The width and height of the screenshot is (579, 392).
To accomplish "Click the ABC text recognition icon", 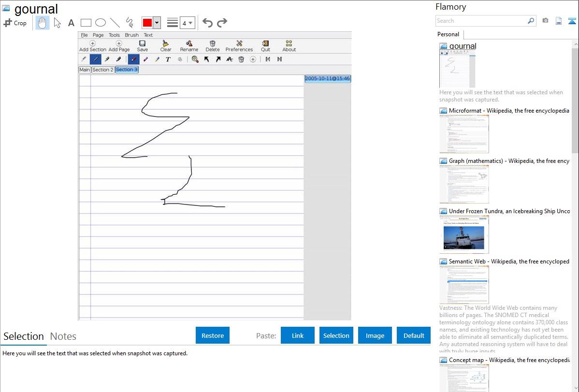I will [230, 59].
